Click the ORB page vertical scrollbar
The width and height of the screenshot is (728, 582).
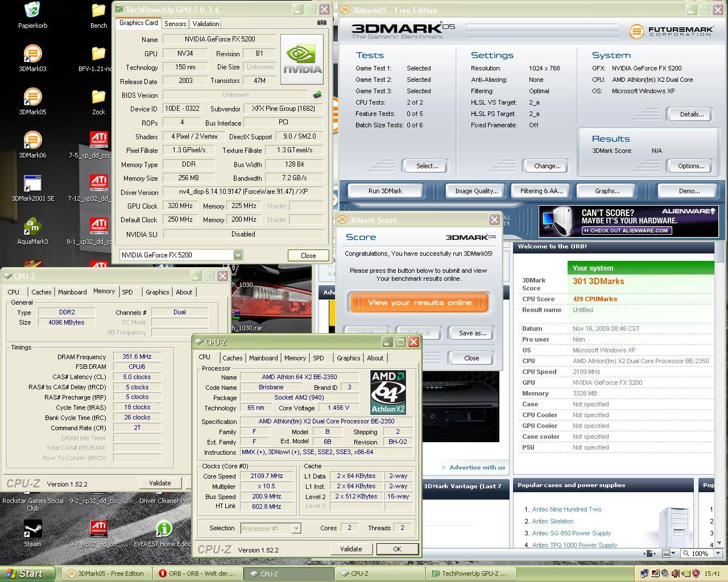pyautogui.click(x=719, y=392)
